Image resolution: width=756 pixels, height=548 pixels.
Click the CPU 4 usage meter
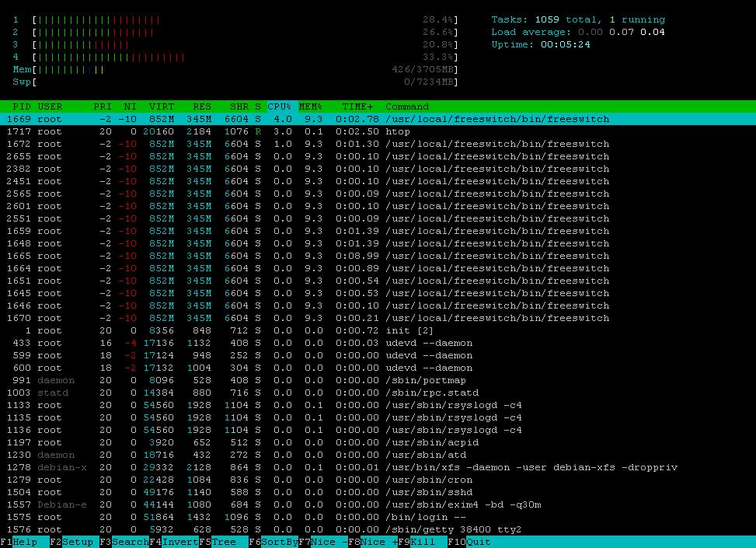tap(235, 57)
